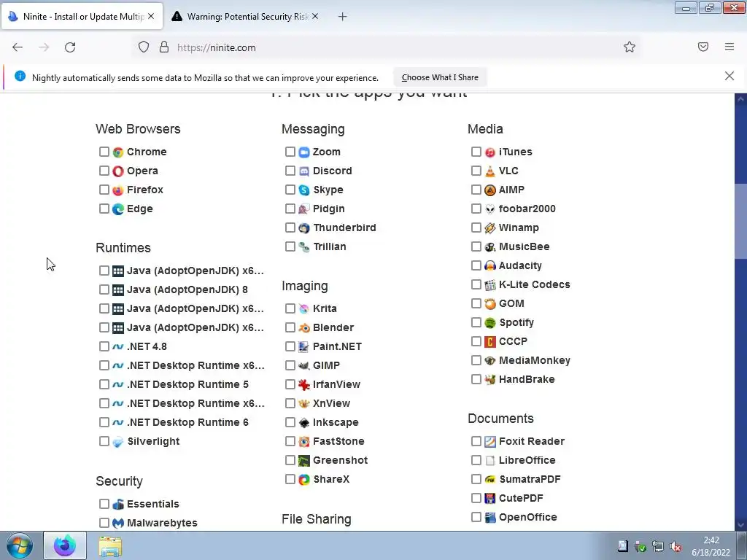Click the Thunderbird app icon
This screenshot has height=560, width=747.
click(x=304, y=228)
